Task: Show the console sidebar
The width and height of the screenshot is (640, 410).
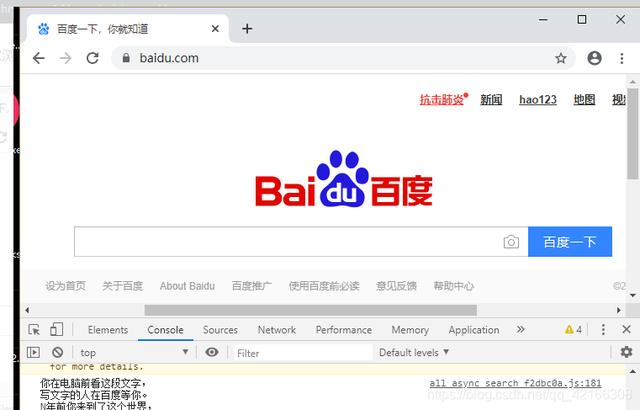Action: point(33,352)
